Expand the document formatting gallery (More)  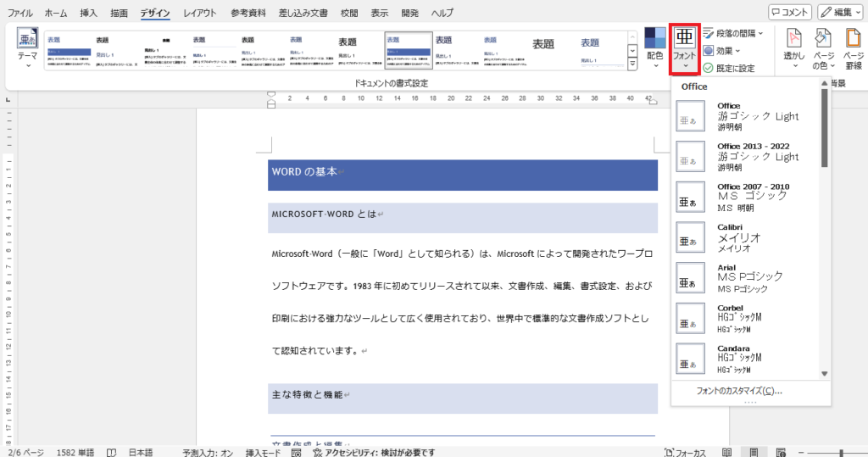point(632,64)
